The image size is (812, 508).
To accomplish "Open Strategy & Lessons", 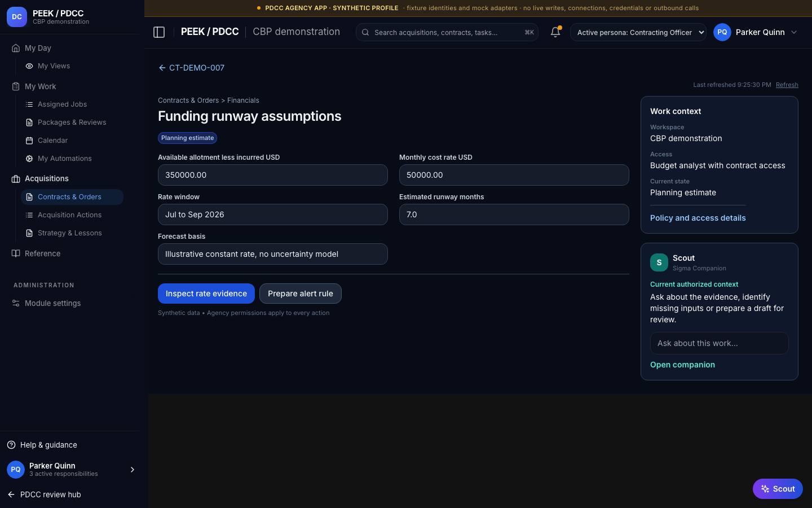I will [72, 233].
